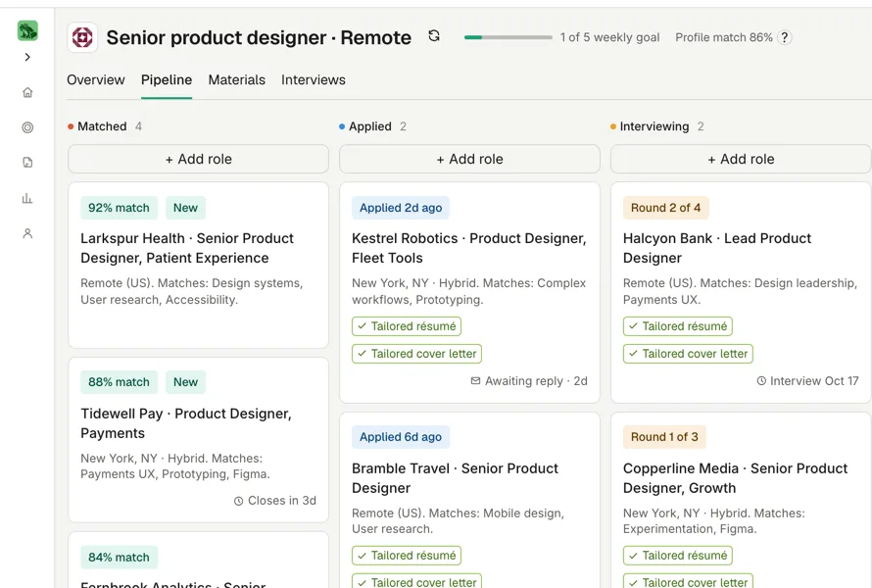Click the Round 1 of 3 badge

(x=664, y=437)
